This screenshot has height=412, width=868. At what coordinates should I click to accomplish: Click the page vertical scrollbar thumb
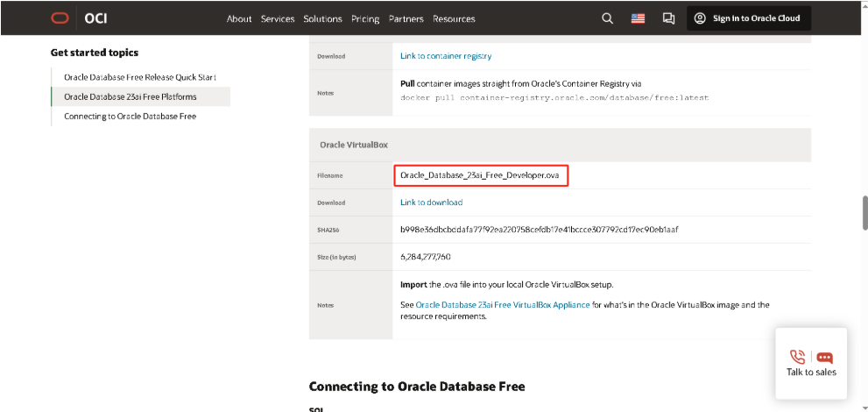864,213
